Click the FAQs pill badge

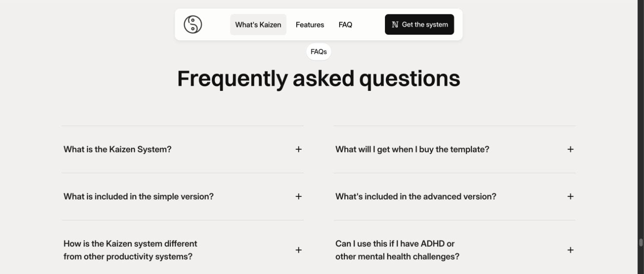coord(319,52)
